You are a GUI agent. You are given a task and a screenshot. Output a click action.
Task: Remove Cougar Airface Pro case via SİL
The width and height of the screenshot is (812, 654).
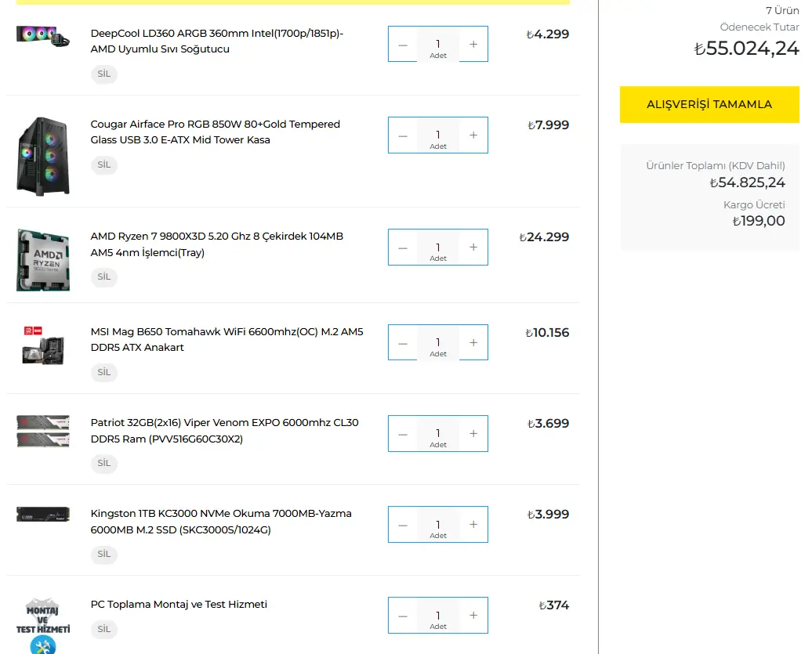pyautogui.click(x=104, y=164)
